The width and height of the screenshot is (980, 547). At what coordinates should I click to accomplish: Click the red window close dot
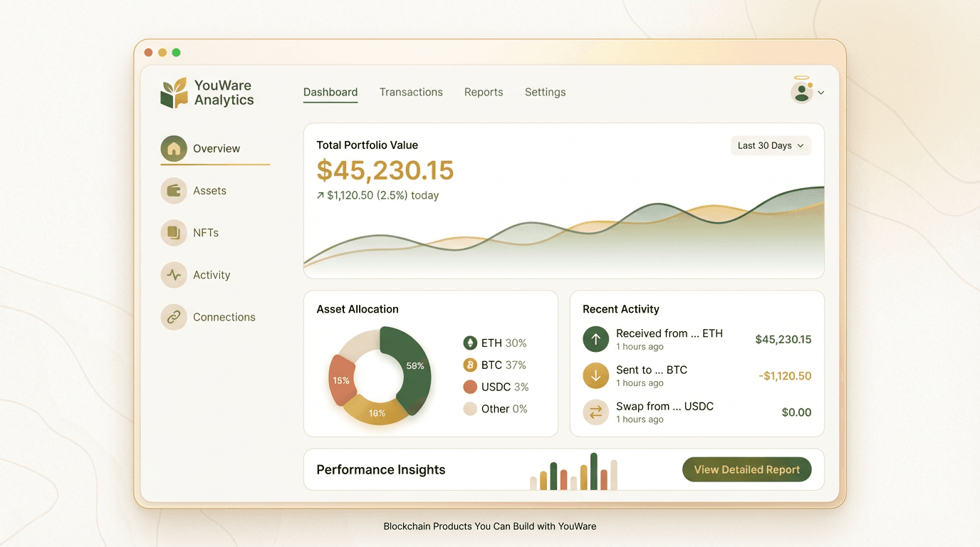click(x=148, y=53)
